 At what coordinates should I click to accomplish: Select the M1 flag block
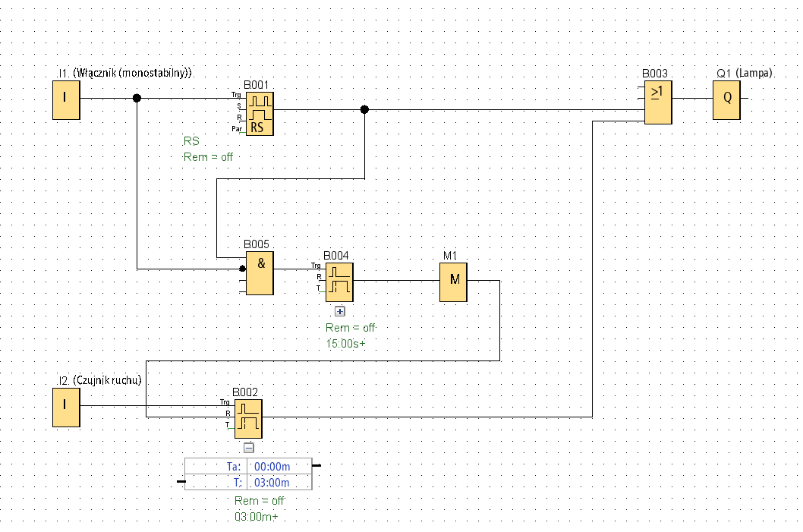click(x=453, y=282)
